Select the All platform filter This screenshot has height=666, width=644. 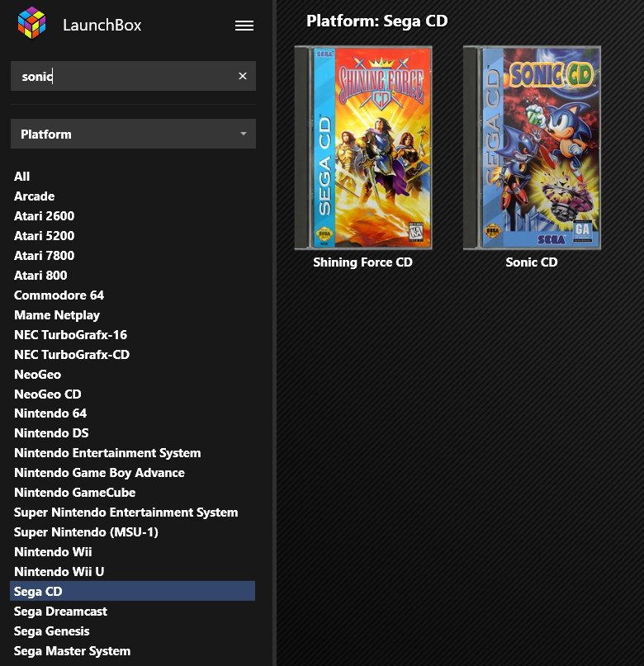click(x=21, y=177)
